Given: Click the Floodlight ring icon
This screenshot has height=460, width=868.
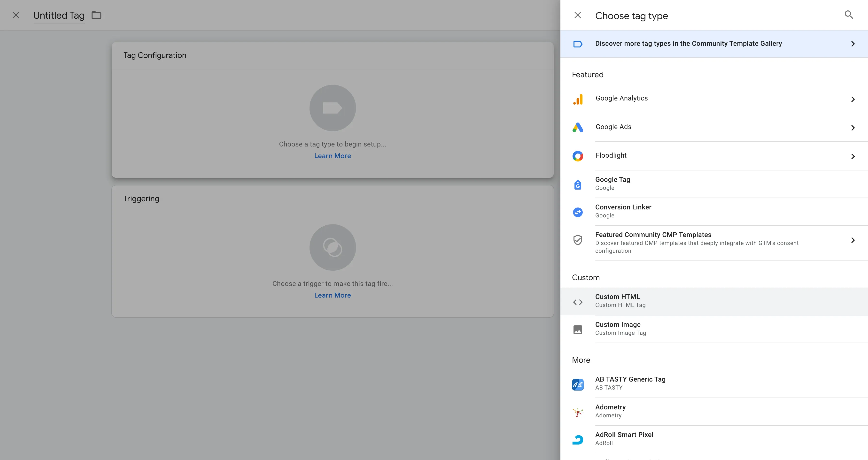Looking at the screenshot, I should [x=578, y=156].
